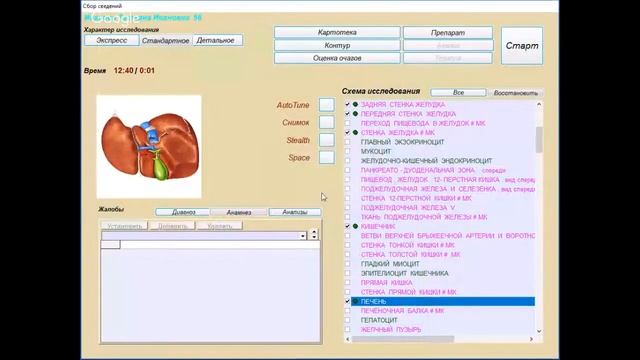Click the list's left scroll arrow
640x360 pixels.
point(348,339)
